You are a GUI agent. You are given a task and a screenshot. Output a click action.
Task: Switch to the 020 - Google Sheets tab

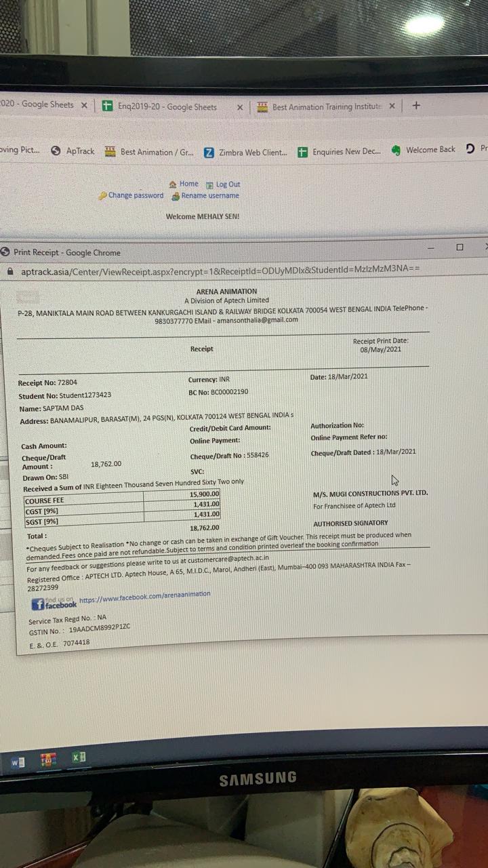pyautogui.click(x=38, y=104)
